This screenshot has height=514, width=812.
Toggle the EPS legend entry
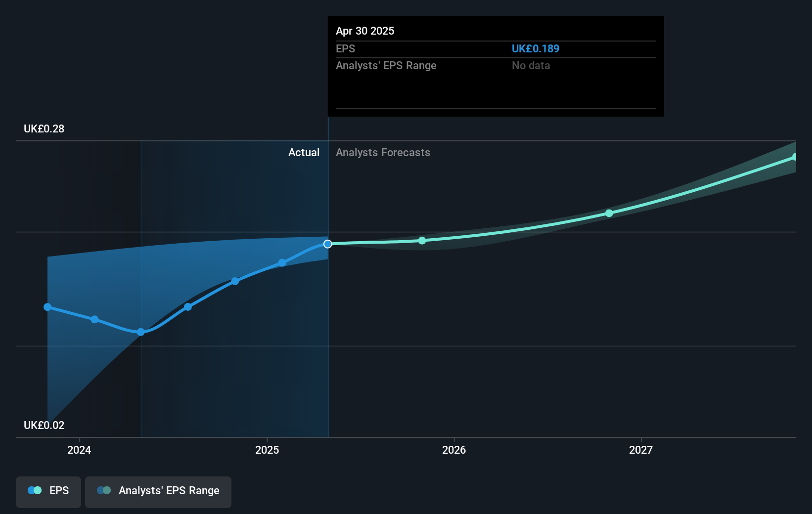coord(48,491)
